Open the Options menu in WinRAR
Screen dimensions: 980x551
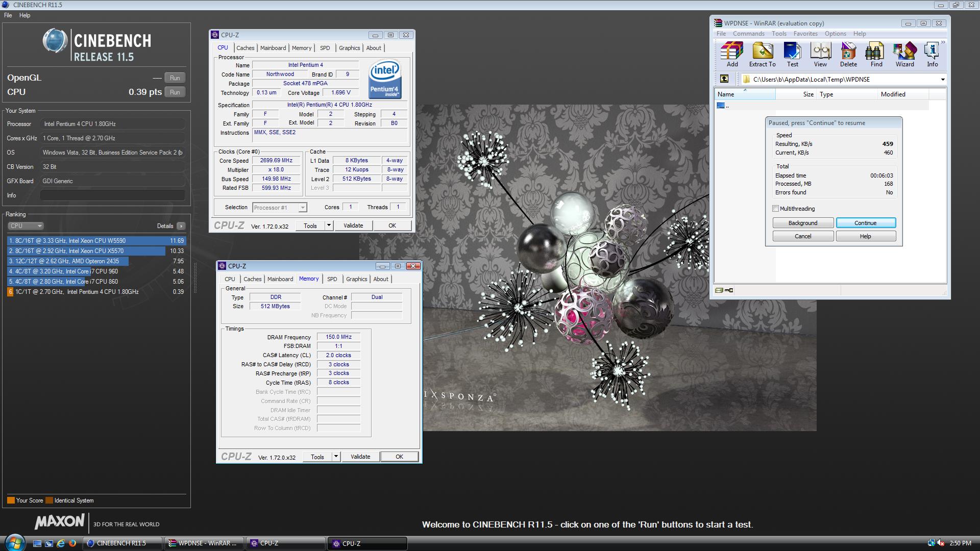(836, 34)
